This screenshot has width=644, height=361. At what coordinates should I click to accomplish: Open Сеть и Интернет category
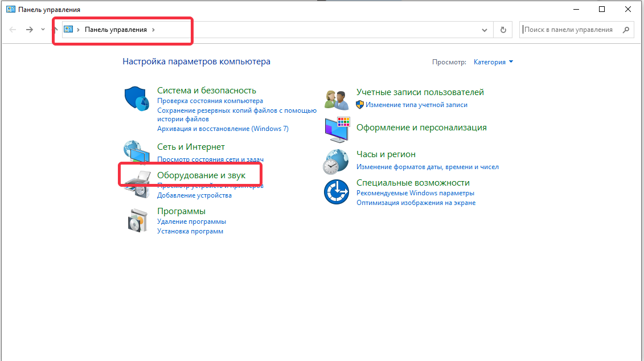point(191,146)
